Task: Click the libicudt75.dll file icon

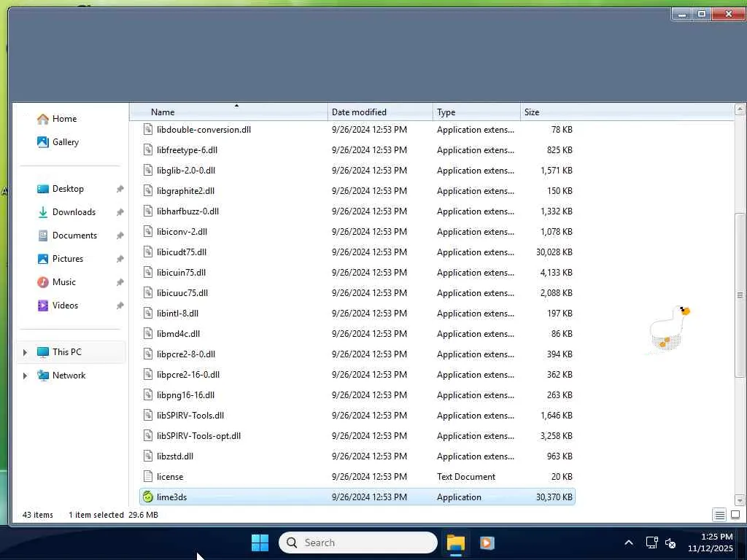Action: [x=148, y=252]
